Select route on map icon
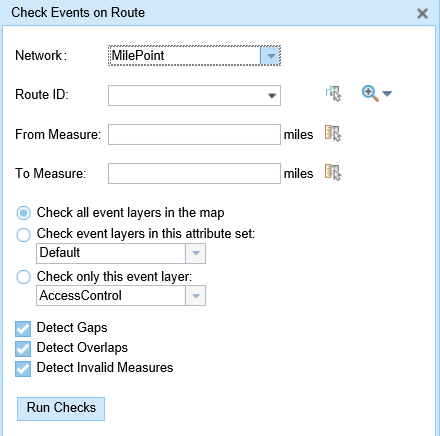The height and width of the screenshot is (436, 440). tap(333, 94)
